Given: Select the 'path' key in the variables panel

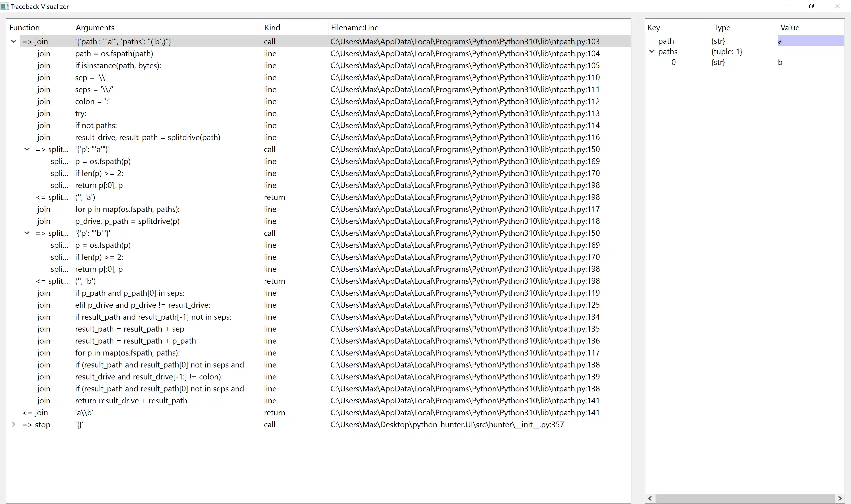Looking at the screenshot, I should 666,41.
